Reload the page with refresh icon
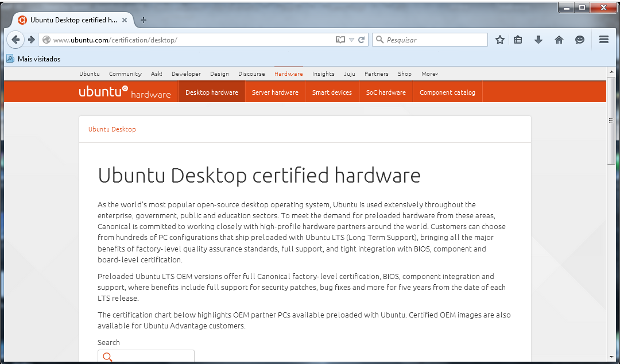This screenshot has width=620, height=364. 362,40
